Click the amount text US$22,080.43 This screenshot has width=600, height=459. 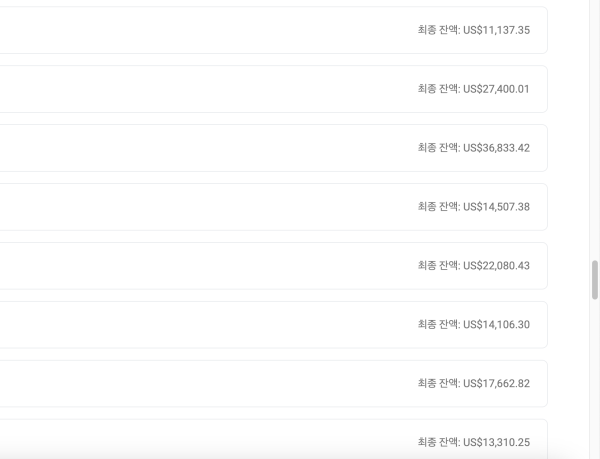[x=497, y=266]
